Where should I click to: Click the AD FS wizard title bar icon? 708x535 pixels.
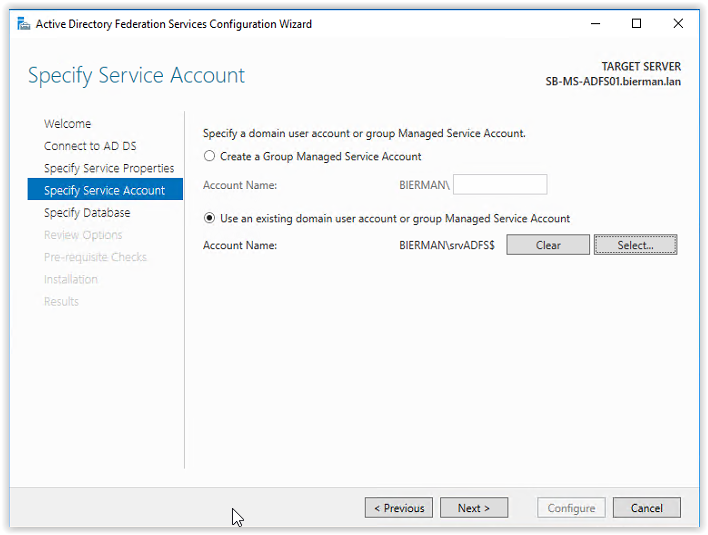point(23,23)
